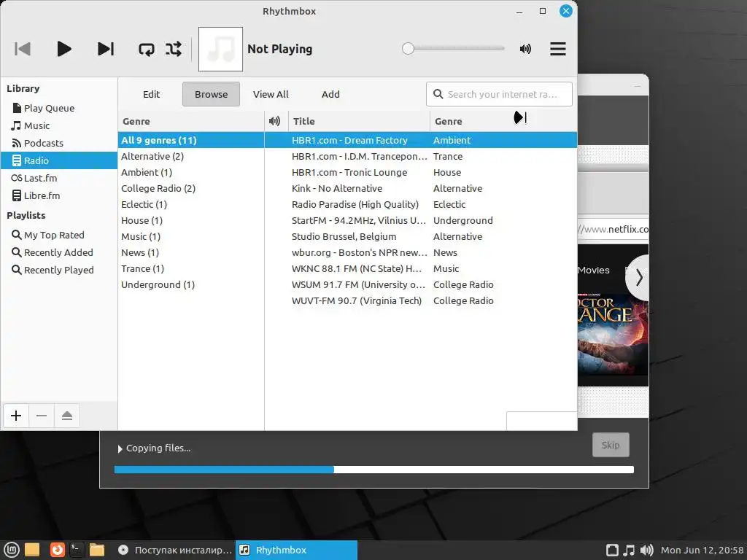747x560 pixels.
Task: Filter by Music (1) genre
Action: click(x=191, y=237)
